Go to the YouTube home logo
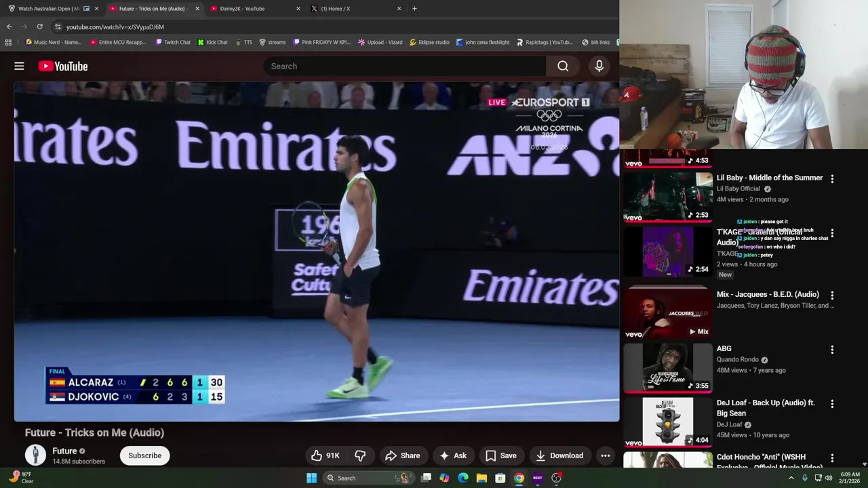 pos(63,66)
